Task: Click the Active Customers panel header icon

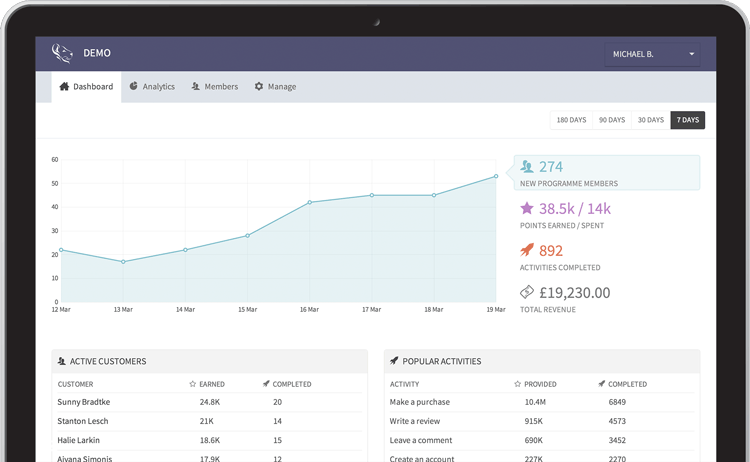Action: click(62, 361)
